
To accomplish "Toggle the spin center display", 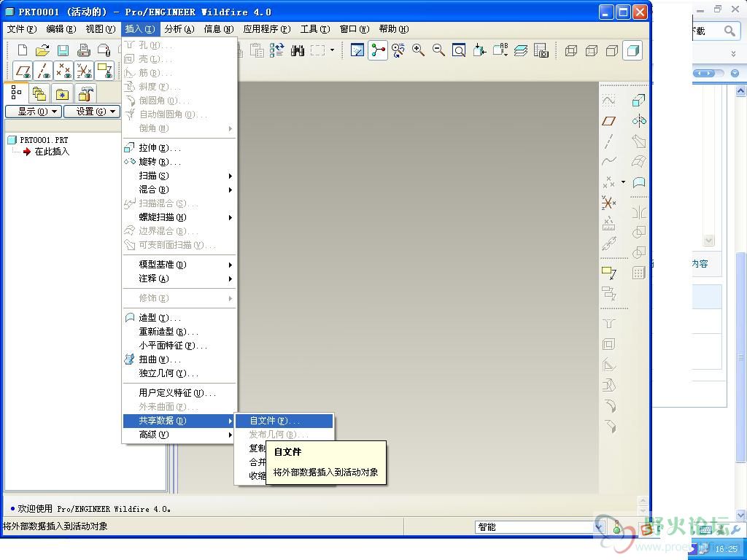I will tap(378, 50).
